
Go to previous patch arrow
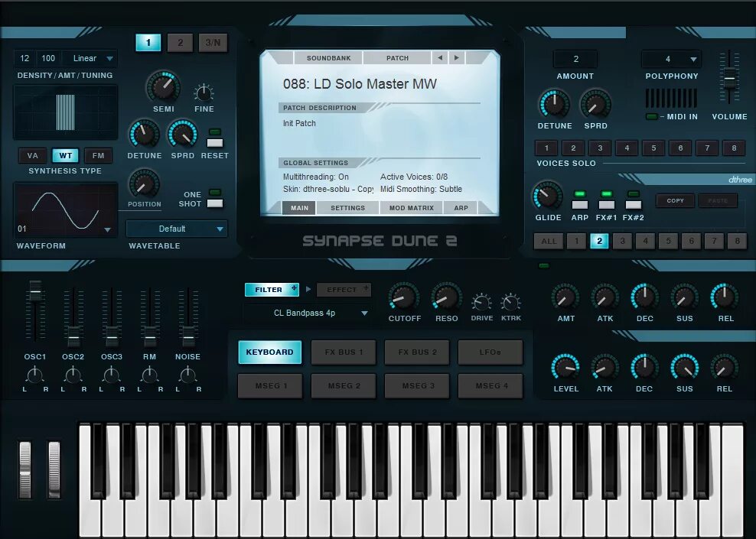[x=440, y=58]
